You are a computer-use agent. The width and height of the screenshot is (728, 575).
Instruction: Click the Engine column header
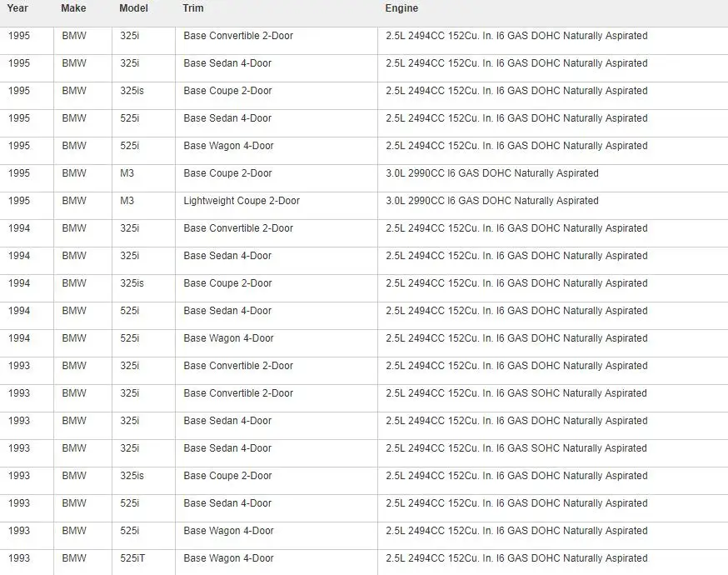pyautogui.click(x=401, y=8)
